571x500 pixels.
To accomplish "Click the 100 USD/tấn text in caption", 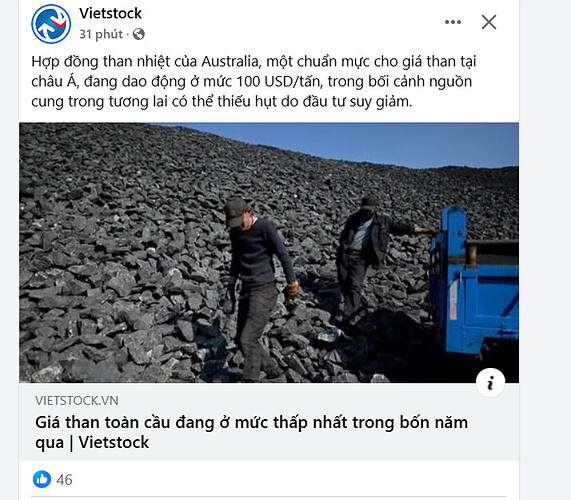I will (279, 82).
